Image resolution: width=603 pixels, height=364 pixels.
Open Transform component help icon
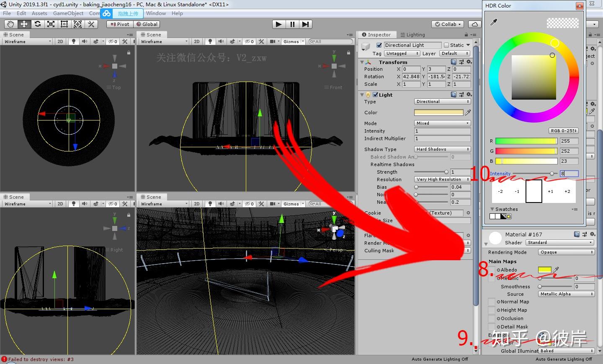coord(454,62)
